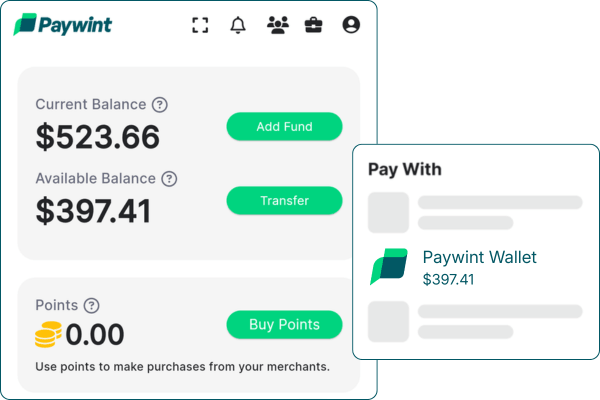Click the briefcase icon in header
The width and height of the screenshot is (600, 400).
tap(314, 26)
